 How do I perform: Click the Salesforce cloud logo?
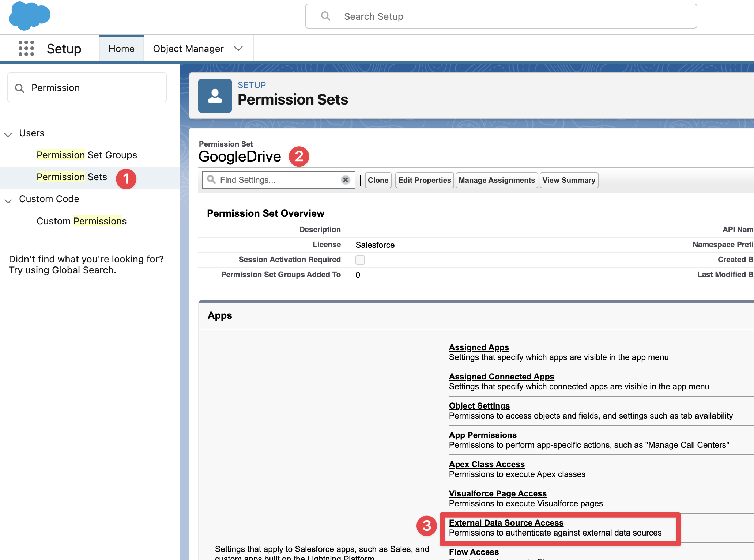tap(30, 16)
